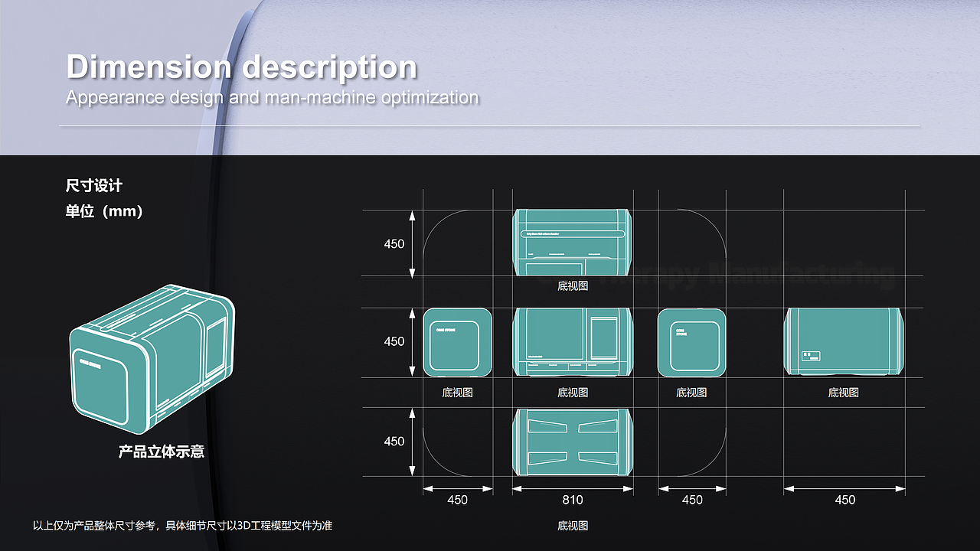Click the footnote about the 3D工程模型文件
The width and height of the screenshot is (980, 551).
pos(182,526)
